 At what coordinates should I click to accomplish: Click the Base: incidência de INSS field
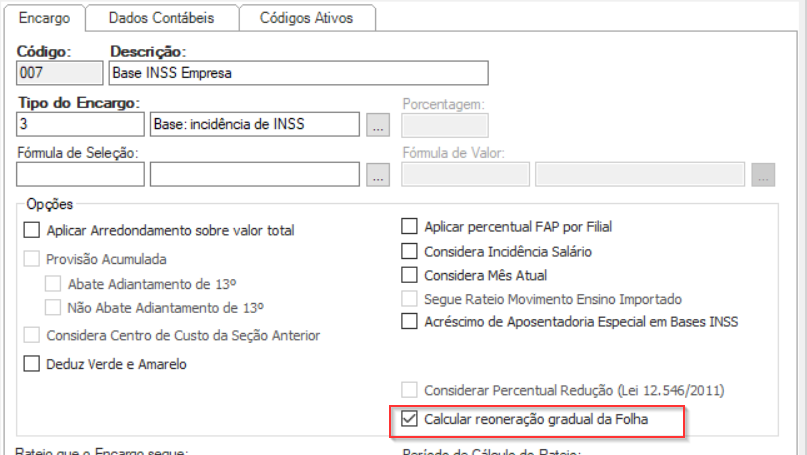(x=254, y=124)
